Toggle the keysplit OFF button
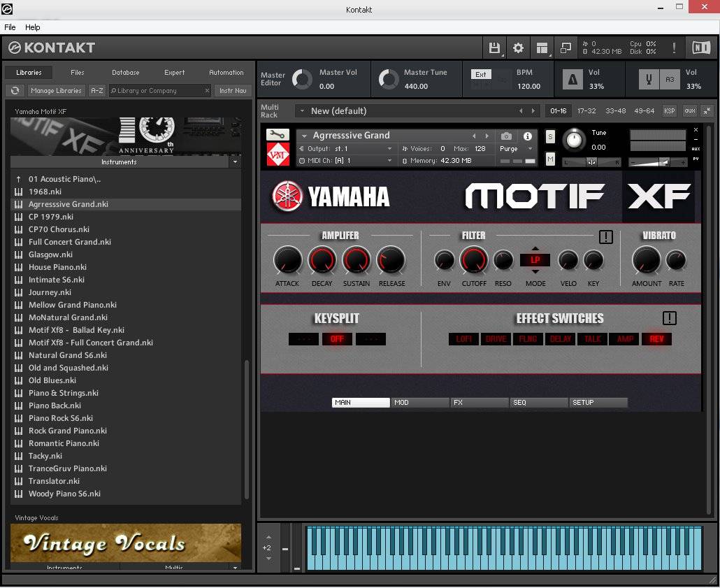720x588 pixels. (x=337, y=339)
